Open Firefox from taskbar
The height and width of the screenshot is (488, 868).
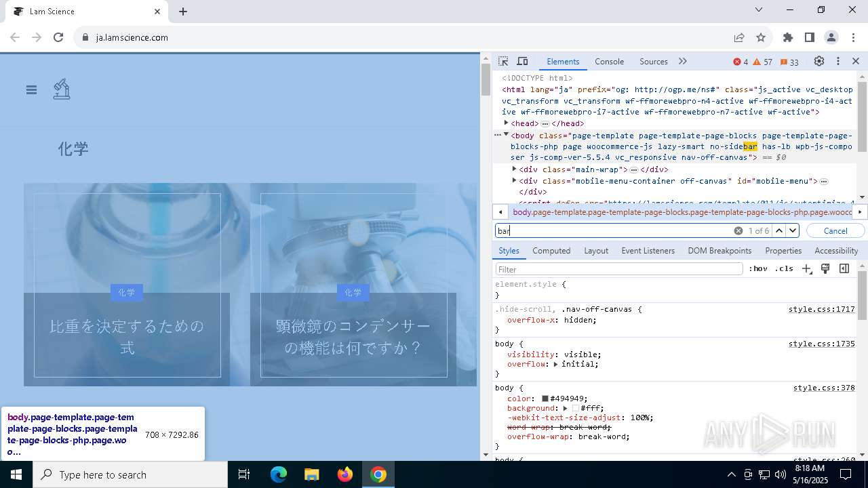[x=345, y=474]
